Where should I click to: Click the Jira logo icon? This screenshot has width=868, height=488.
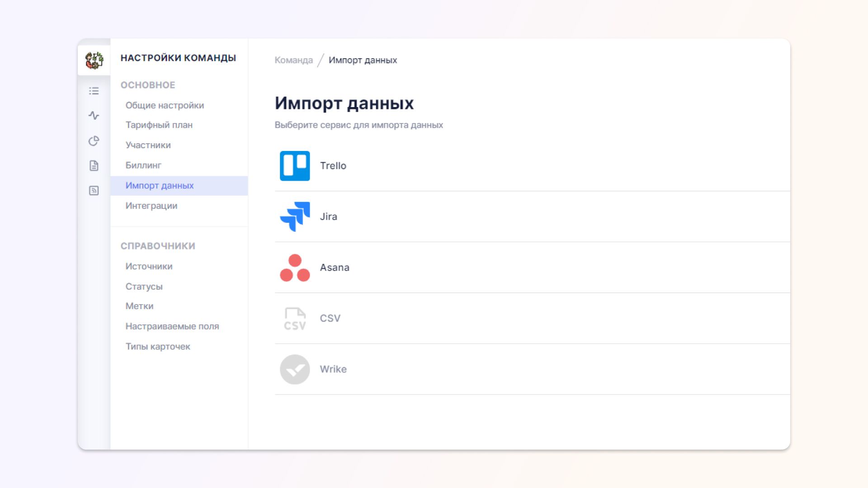[x=295, y=216]
